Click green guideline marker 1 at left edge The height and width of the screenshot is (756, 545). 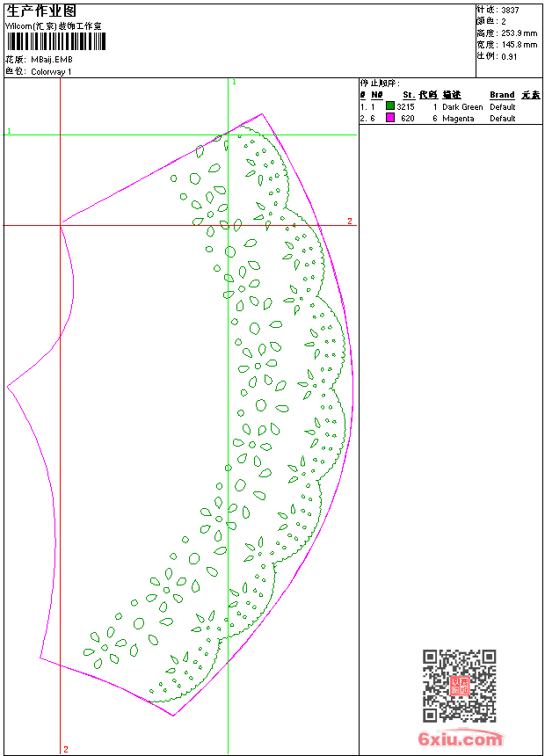tap(9, 131)
